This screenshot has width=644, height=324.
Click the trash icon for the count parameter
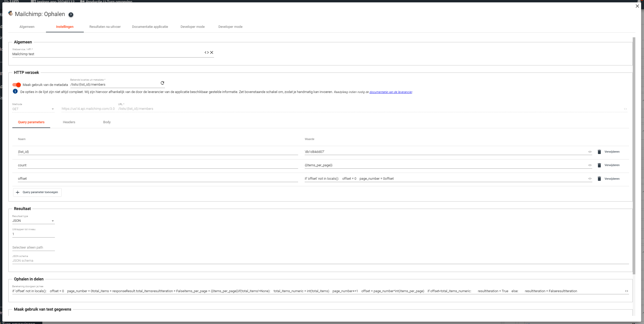[599, 165]
